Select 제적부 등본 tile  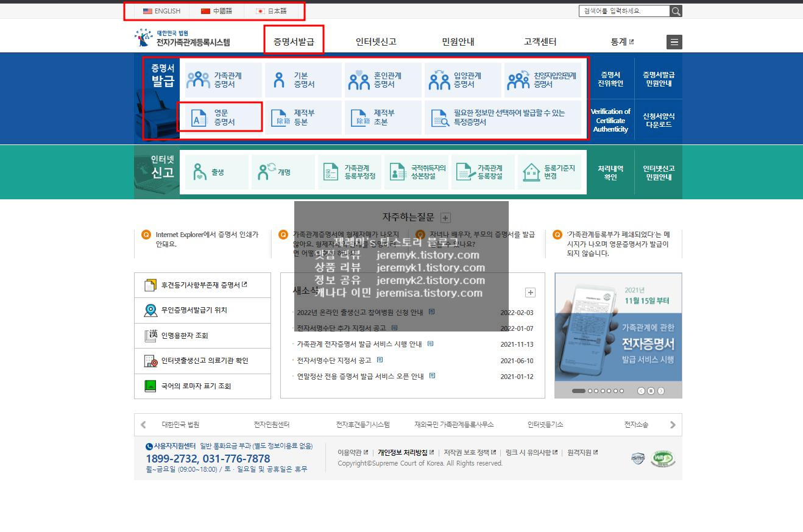303,118
